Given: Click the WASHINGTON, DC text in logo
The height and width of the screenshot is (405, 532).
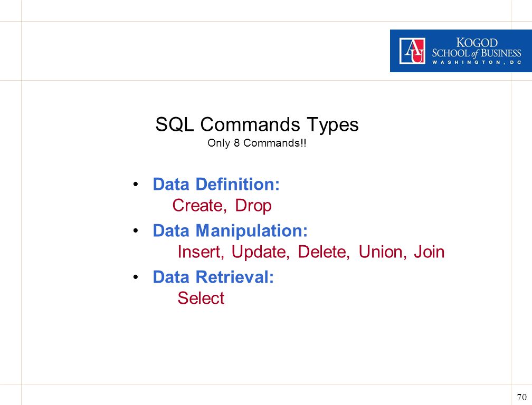Looking at the screenshot, I should point(477,62).
